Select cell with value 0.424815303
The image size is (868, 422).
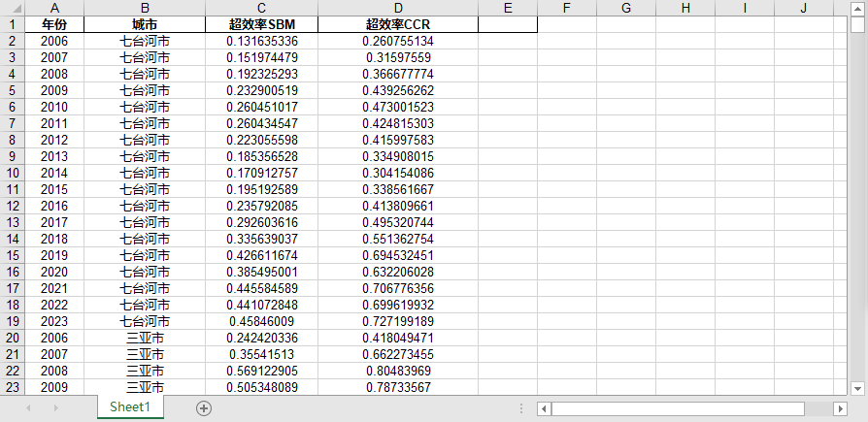point(398,123)
